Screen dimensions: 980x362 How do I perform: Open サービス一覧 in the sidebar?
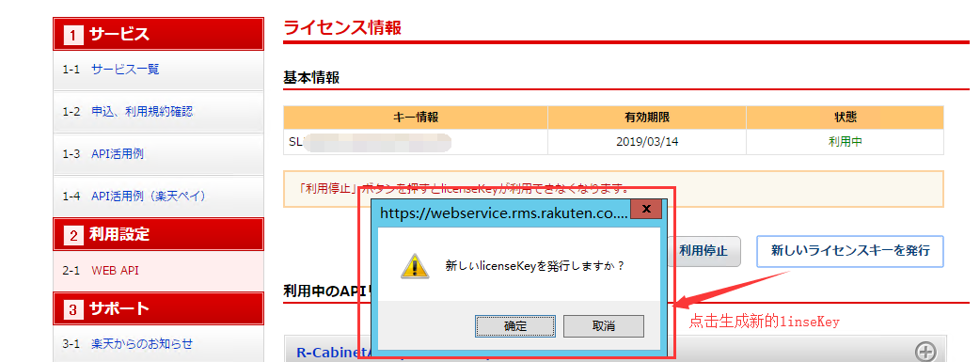(125, 69)
